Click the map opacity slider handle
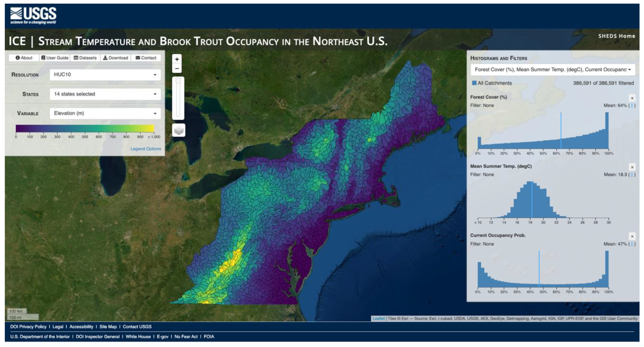The width and height of the screenshot is (644, 347). pos(178,81)
